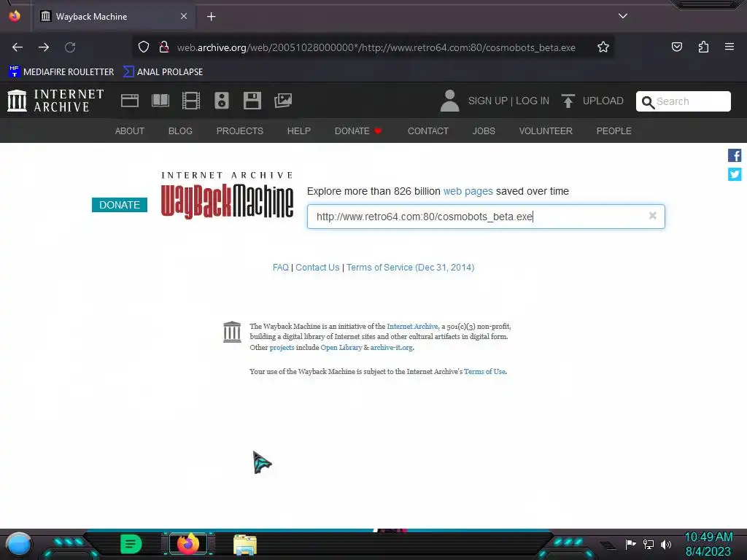Screen dimensions: 747x560
Task: Select the Wayback Machine browser tab
Action: point(115,16)
